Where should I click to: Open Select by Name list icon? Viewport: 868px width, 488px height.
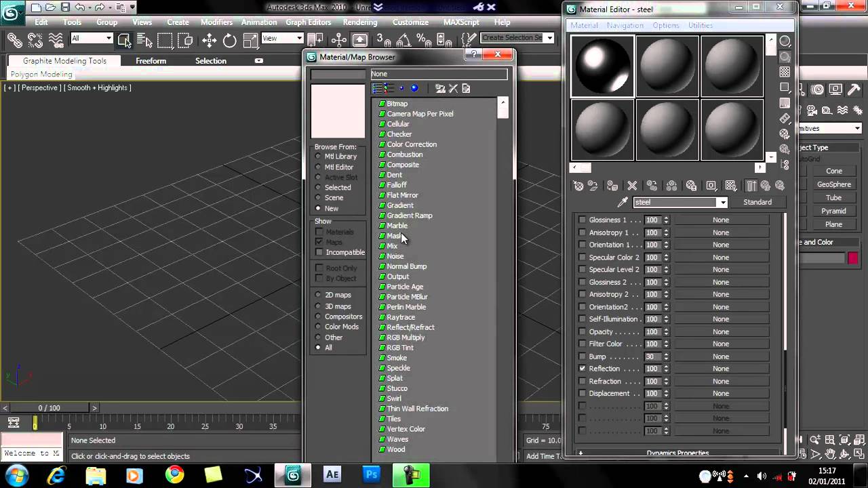coord(143,40)
